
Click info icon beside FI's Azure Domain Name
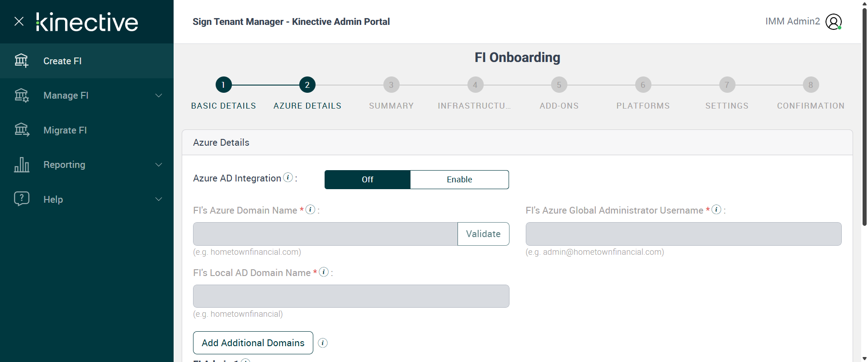click(x=310, y=210)
